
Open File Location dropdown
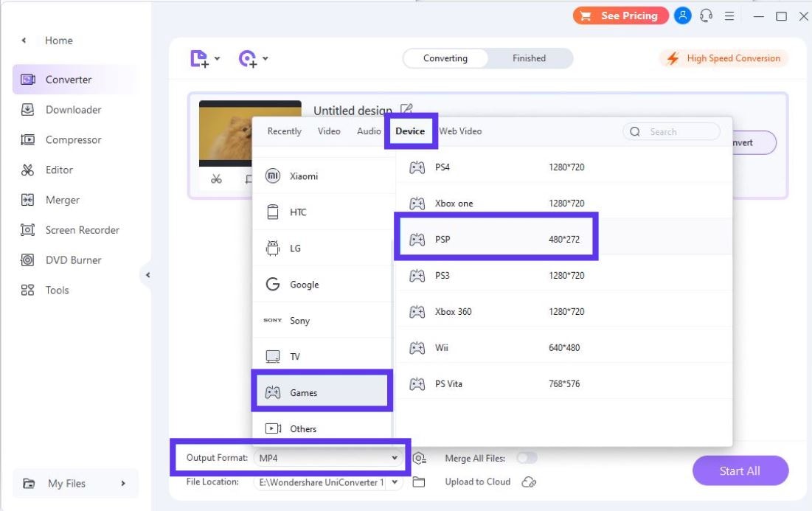point(395,482)
